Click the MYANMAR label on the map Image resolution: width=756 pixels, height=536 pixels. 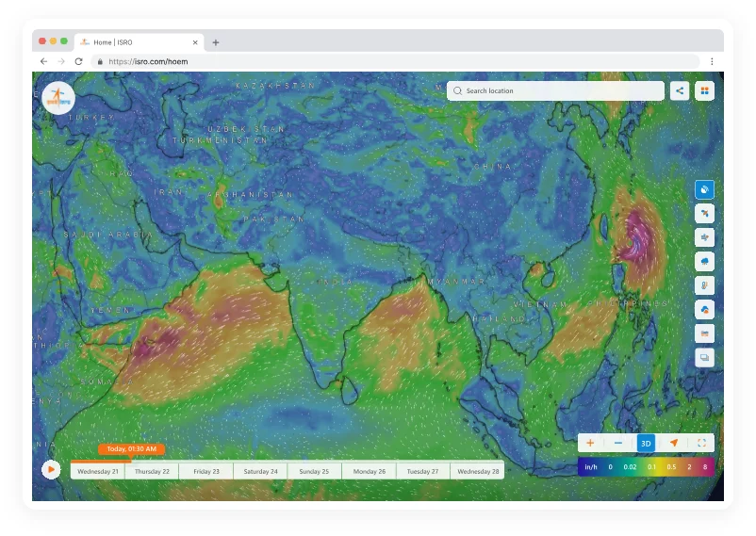click(x=456, y=281)
